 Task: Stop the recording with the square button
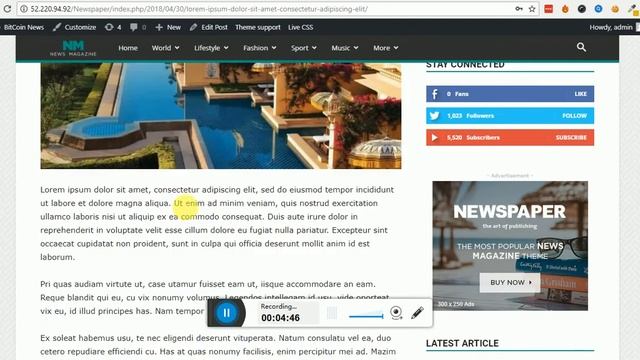(x=332, y=313)
